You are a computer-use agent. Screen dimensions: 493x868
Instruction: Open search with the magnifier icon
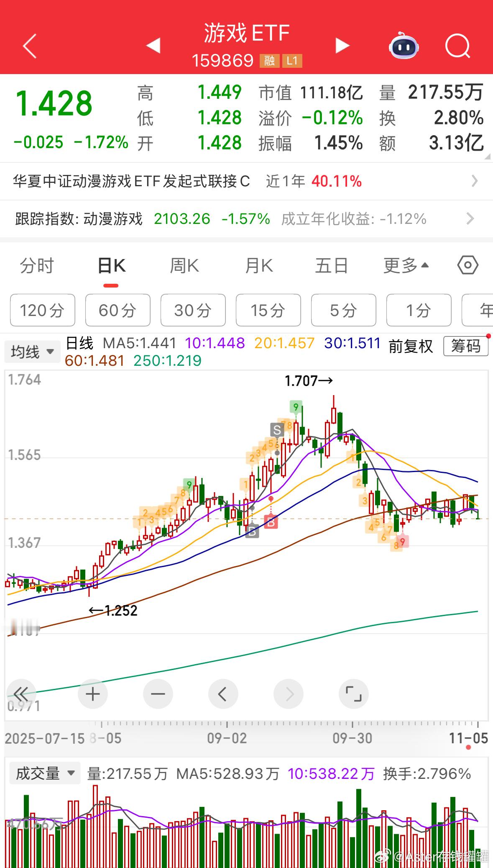point(458,46)
